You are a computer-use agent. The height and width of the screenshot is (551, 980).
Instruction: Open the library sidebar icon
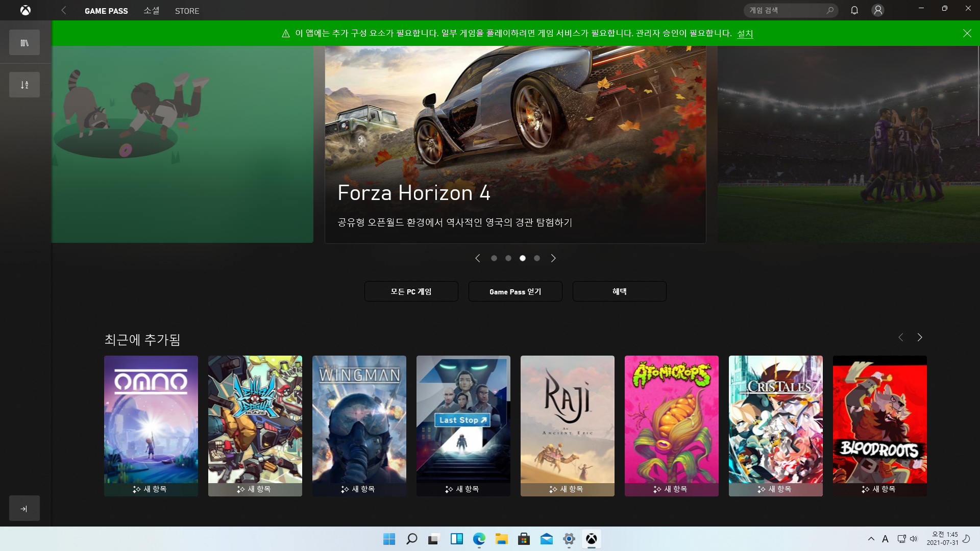pyautogui.click(x=24, y=43)
